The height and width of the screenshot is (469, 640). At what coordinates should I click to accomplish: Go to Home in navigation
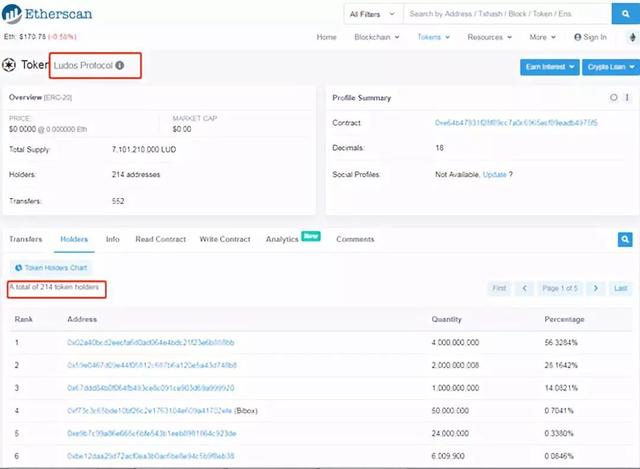327,37
